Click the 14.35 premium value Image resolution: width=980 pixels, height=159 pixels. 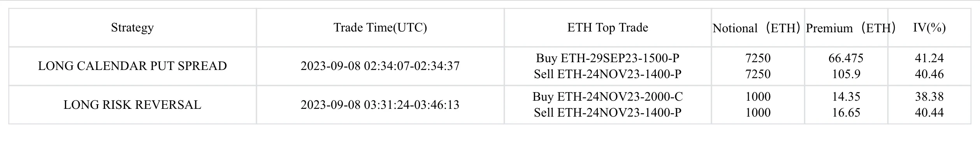pos(846,96)
